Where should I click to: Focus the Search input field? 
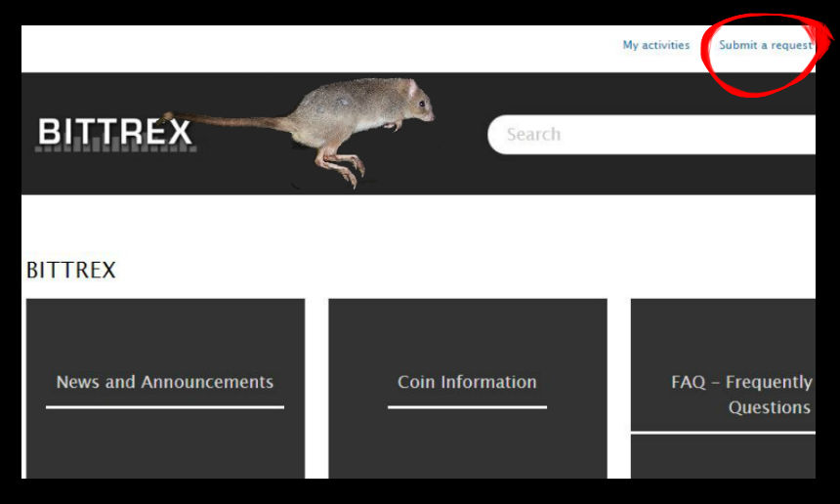651,135
